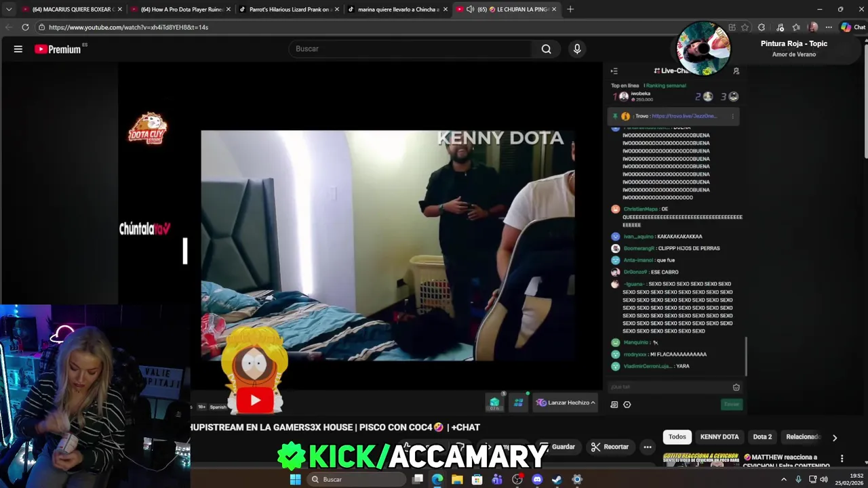Open Windows Start button

pyautogui.click(x=295, y=479)
